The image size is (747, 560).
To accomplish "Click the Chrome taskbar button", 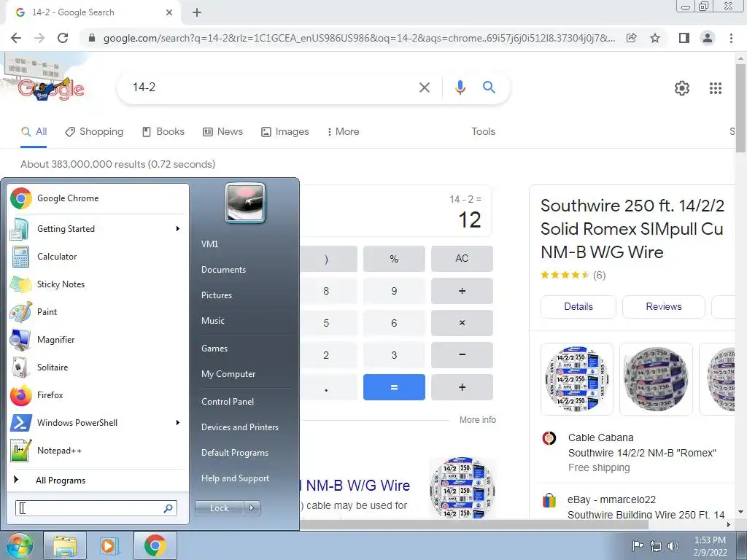I will point(155,545).
